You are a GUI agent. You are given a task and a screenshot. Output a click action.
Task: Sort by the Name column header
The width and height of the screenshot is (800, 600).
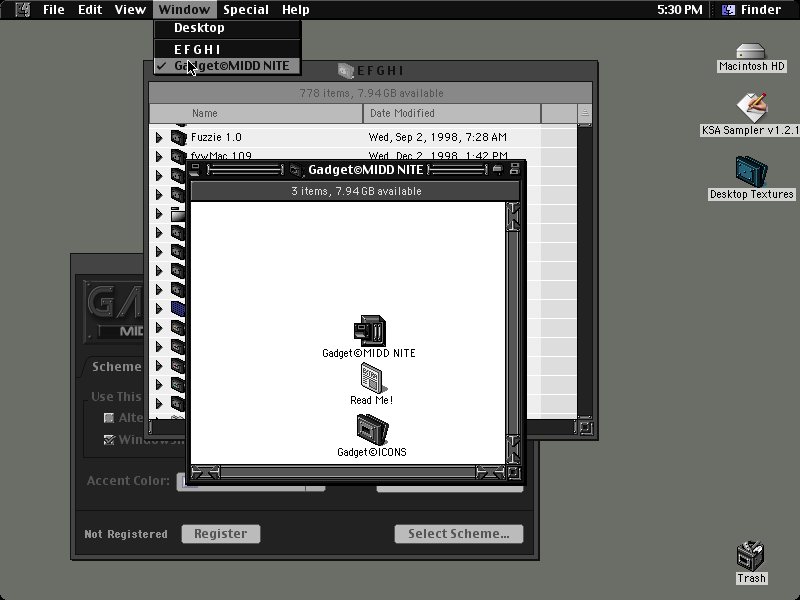click(256, 113)
